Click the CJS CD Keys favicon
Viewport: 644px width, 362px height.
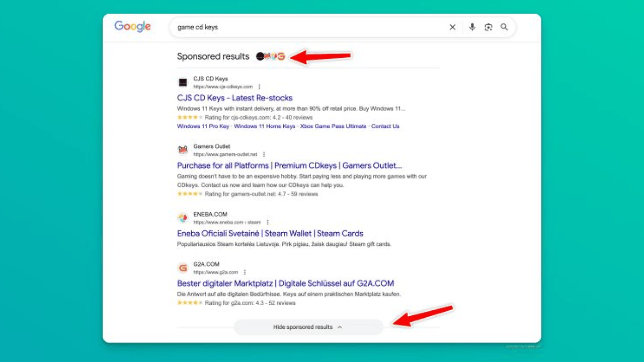coord(183,82)
